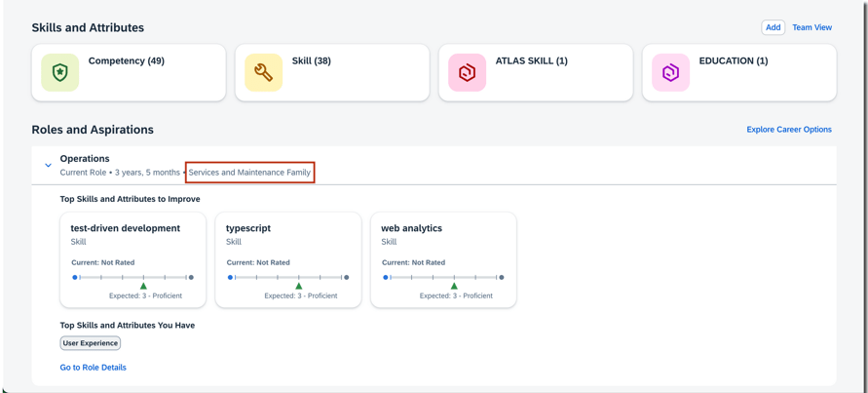Click the test-driven development rating slider

click(132, 277)
